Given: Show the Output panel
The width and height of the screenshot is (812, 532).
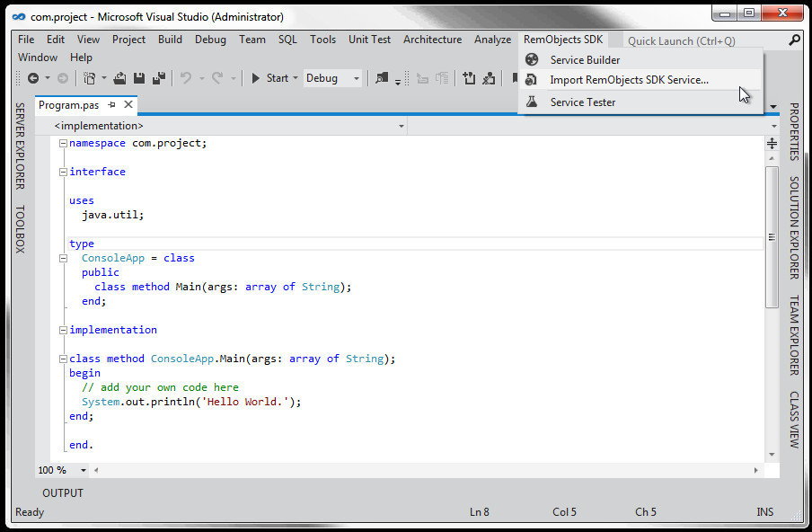Looking at the screenshot, I should 63,493.
